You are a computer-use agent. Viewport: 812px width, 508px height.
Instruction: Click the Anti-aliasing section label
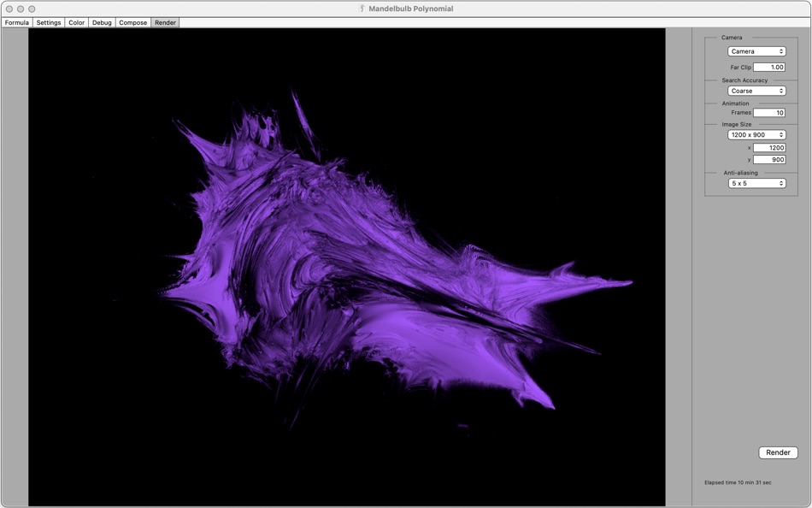pos(740,173)
